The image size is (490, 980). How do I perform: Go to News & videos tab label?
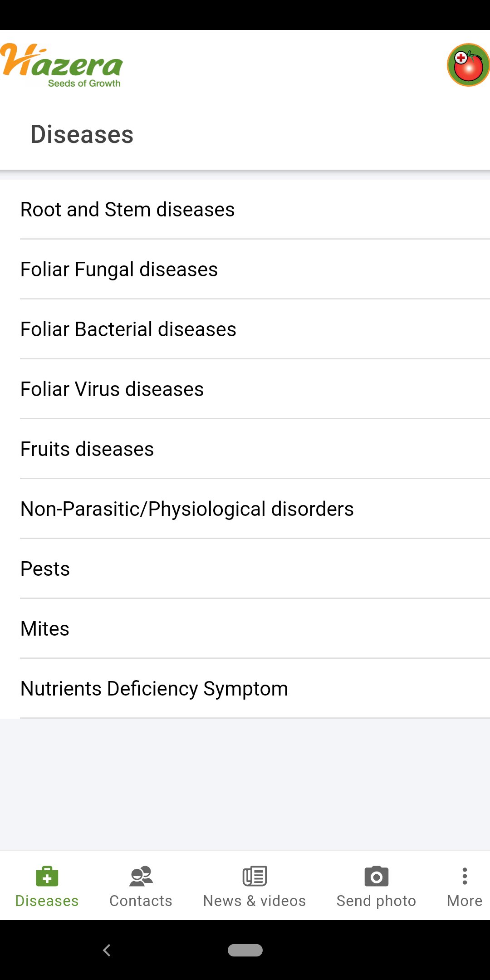tap(255, 901)
